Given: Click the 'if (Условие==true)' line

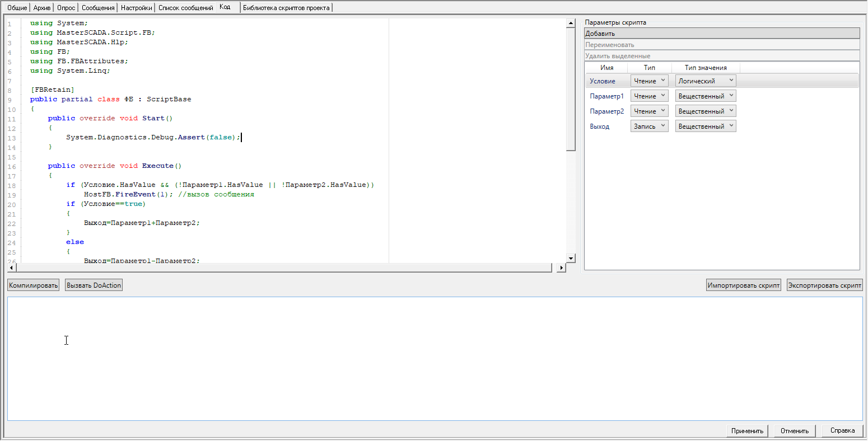Looking at the screenshot, I should point(106,204).
